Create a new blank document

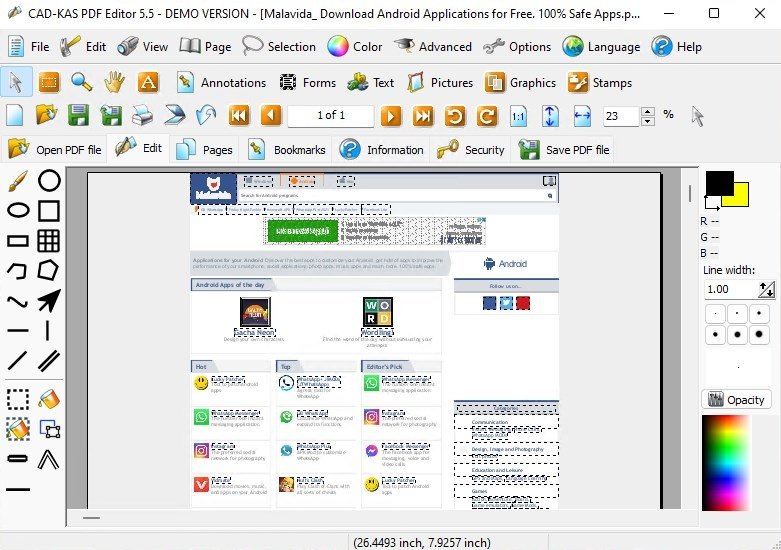15,116
